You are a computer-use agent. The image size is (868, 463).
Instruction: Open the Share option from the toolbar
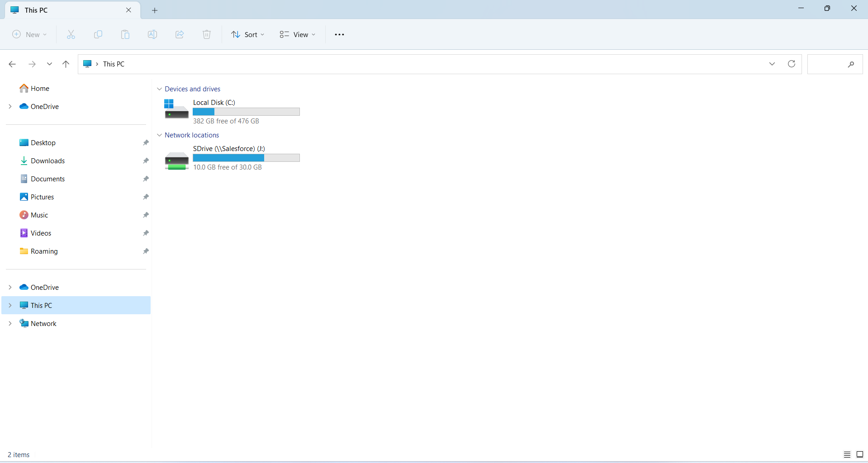tap(180, 34)
